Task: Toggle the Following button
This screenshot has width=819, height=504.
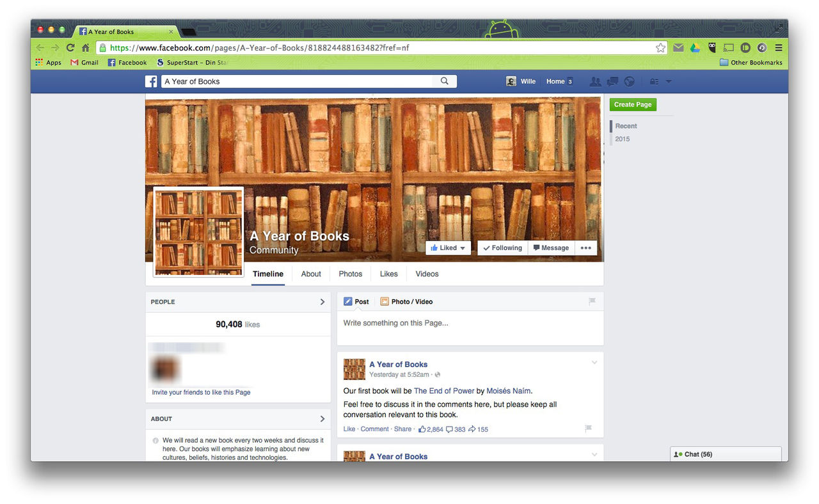Action: click(502, 248)
